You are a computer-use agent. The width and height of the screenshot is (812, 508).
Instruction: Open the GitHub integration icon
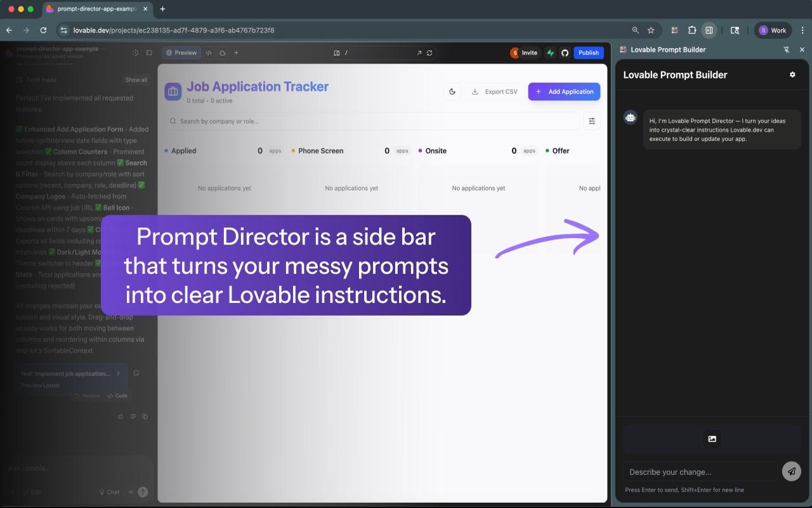point(565,53)
